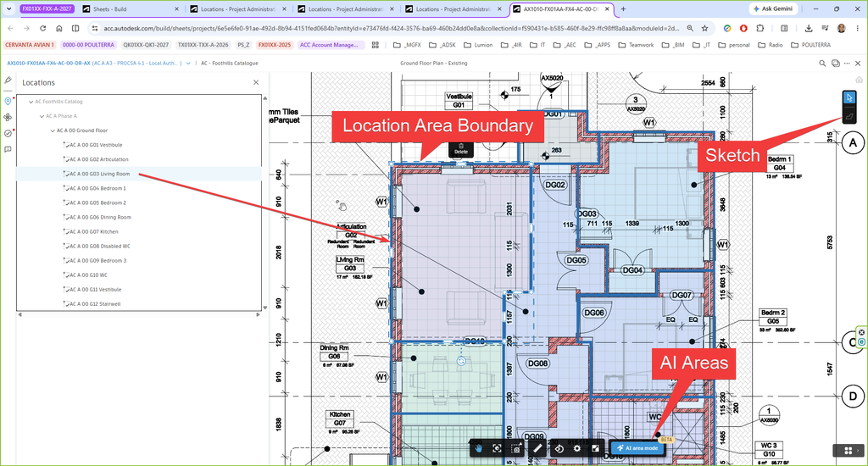Image resolution: width=868 pixels, height=466 pixels.
Task: Close the sheet viewer
Action: coord(859,63)
